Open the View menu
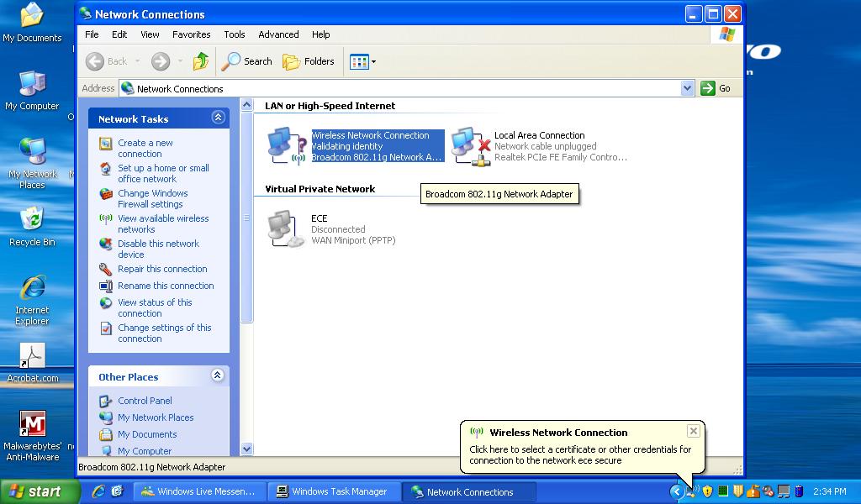Screen dimensions: 861x504 (150, 34)
